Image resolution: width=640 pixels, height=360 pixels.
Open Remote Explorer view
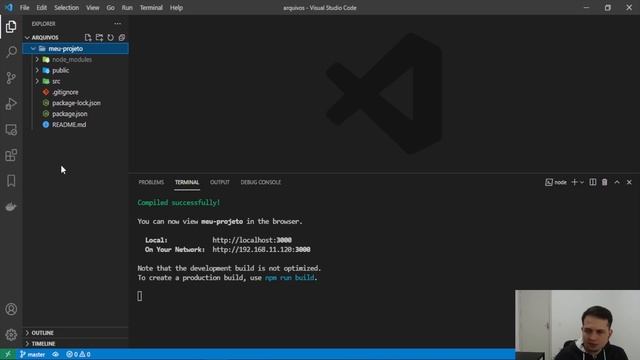pos(11,129)
